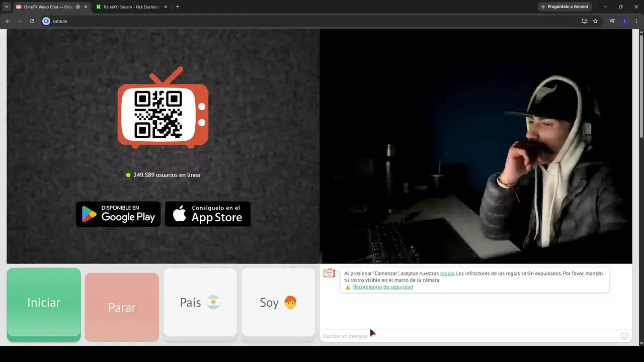Click the warning triangle beside Recordatorio de seguridad

tap(348, 288)
